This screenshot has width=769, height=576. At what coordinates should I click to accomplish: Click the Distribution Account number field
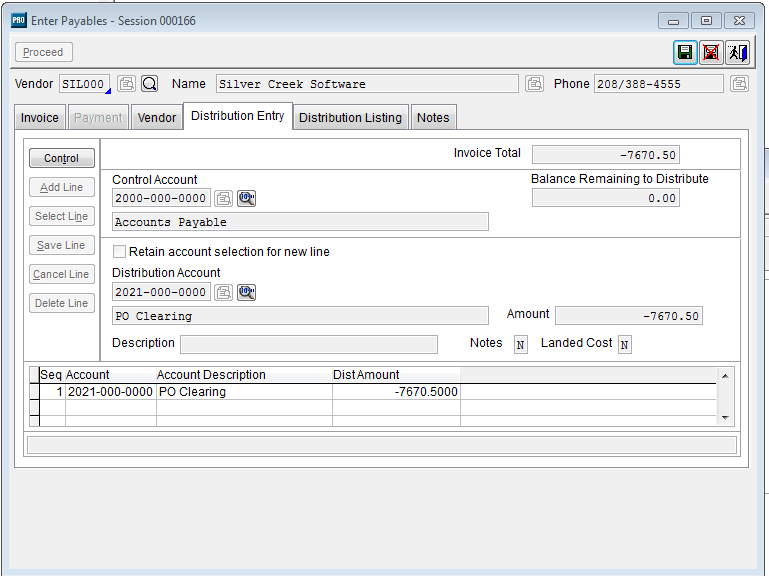point(161,292)
